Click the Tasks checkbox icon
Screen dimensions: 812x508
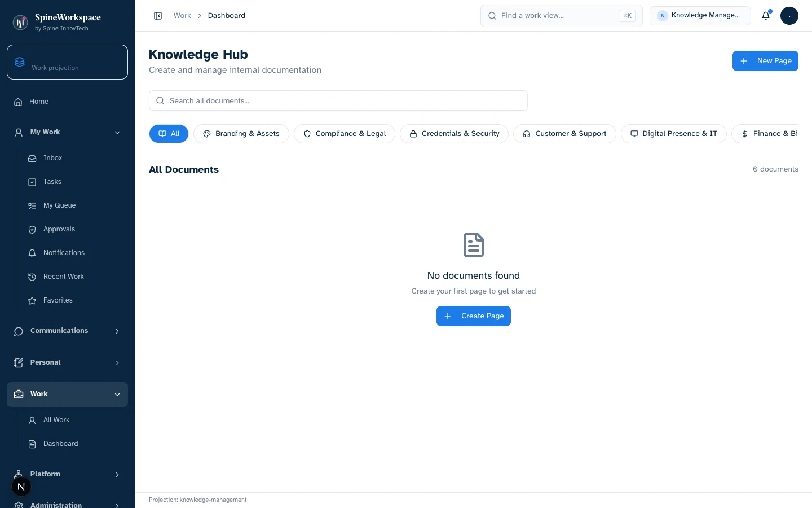(32, 182)
